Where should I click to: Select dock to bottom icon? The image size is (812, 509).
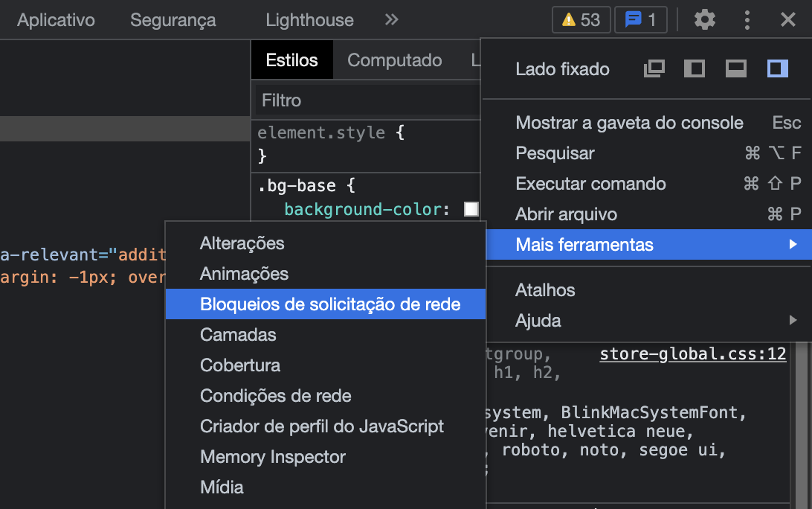click(735, 68)
